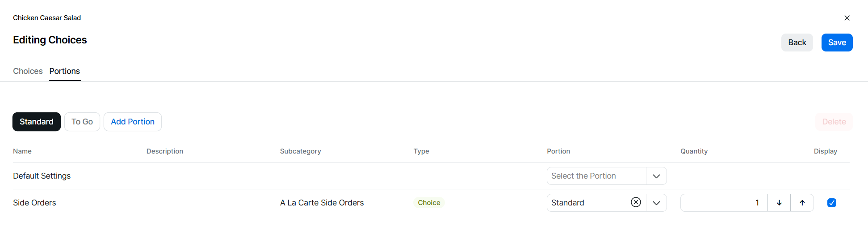
Task: Increase Side Orders quantity with up arrow
Action: point(802,203)
